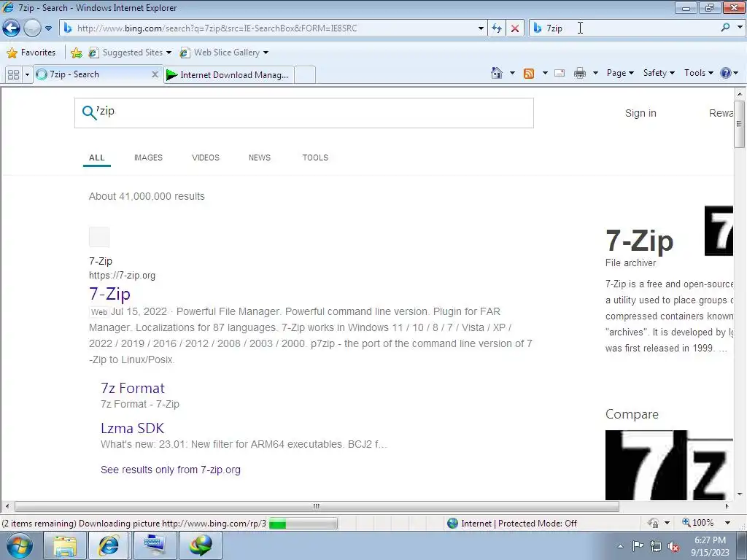Viewport: 747px width, 560px height.
Task: Open the zoom level 100% control
Action: [698, 523]
